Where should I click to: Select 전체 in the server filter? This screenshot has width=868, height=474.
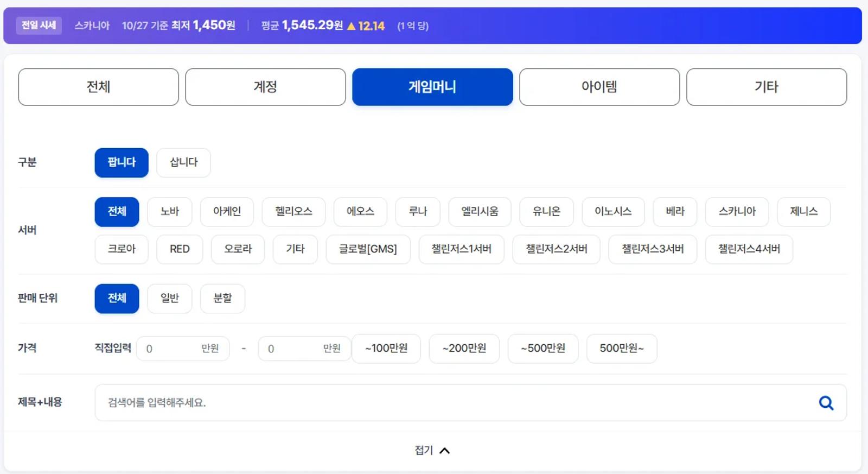(x=117, y=212)
